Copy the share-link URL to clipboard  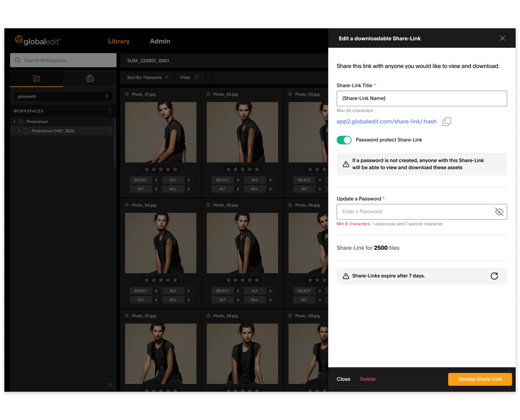[446, 122]
